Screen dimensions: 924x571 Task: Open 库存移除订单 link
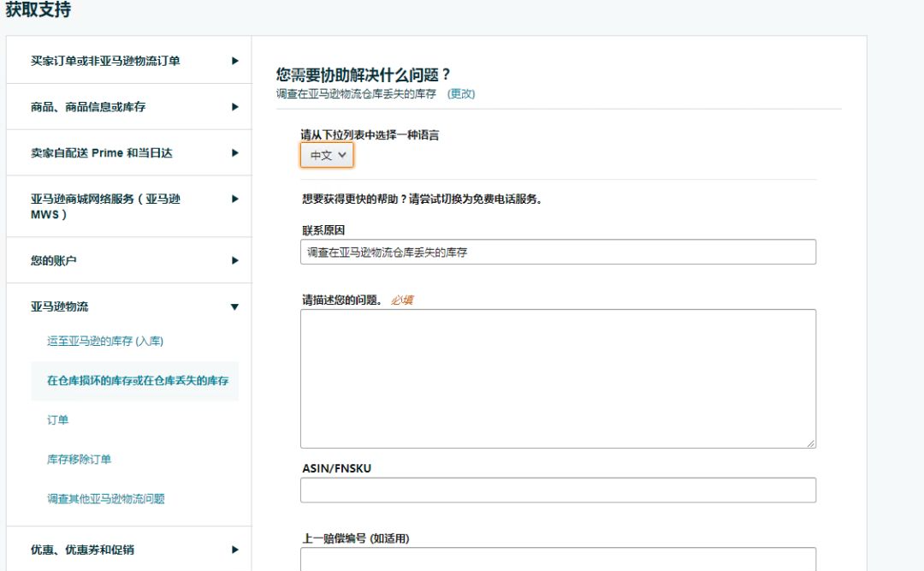tap(79, 460)
